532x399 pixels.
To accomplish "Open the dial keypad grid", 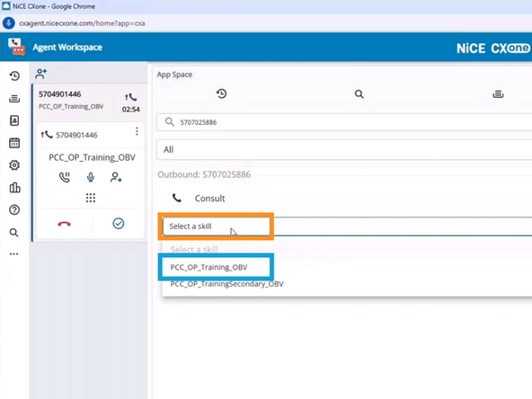I will (x=91, y=198).
